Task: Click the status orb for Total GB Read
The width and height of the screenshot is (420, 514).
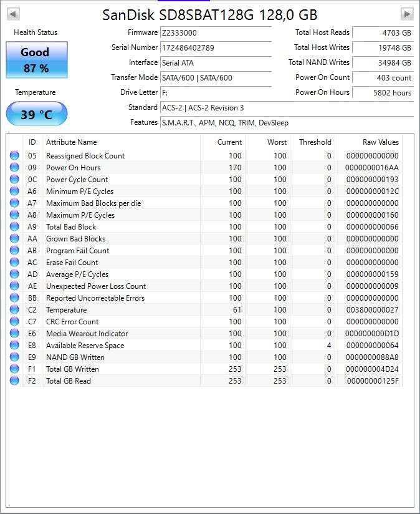Action: coord(14,381)
